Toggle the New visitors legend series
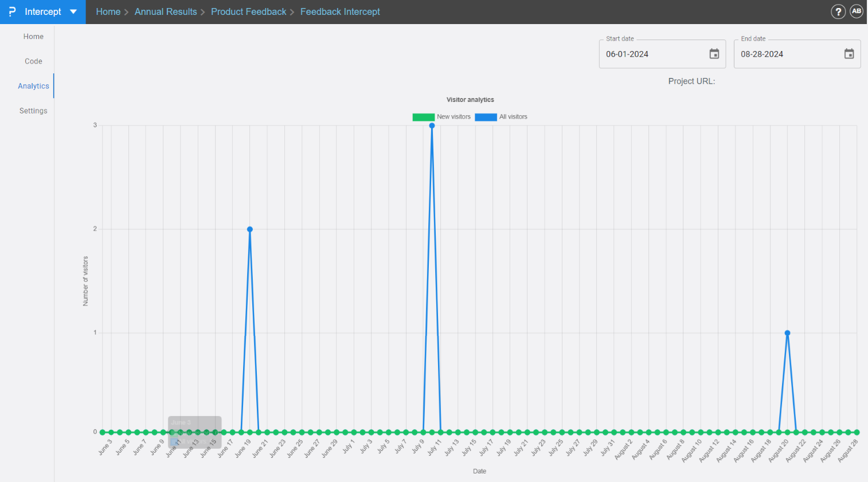This screenshot has height=482, width=868. pos(453,117)
